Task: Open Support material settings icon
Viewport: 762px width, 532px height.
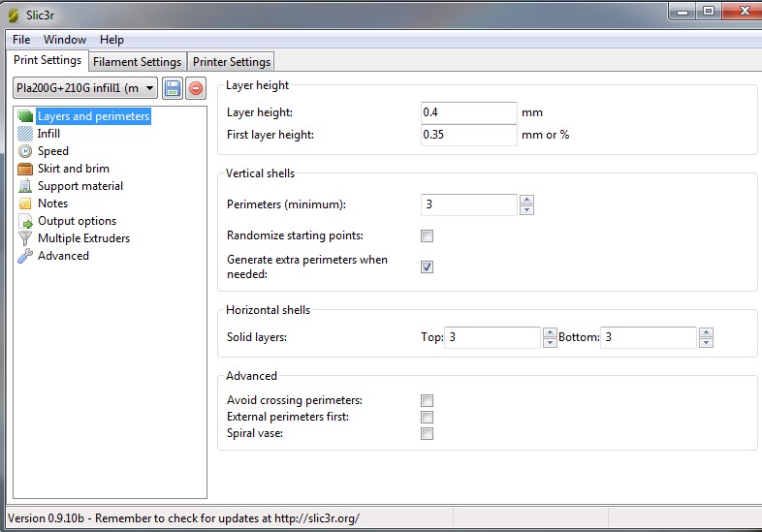Action: pos(25,186)
